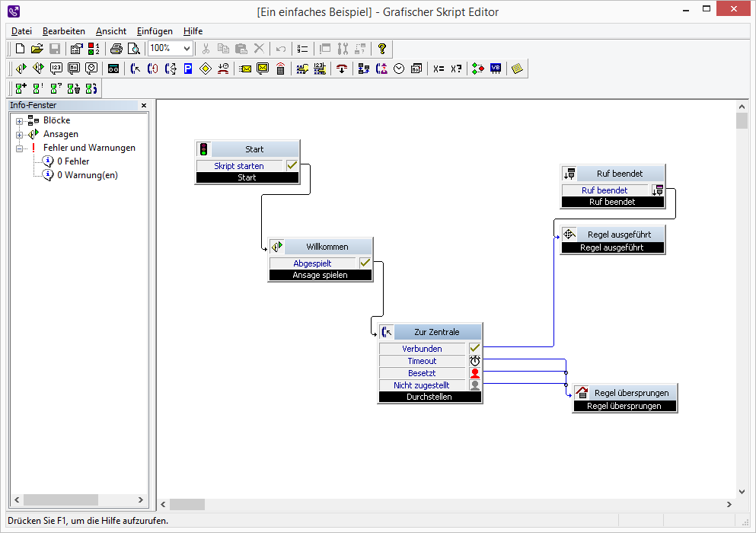
Task: Open a script file with the folder icon
Action: click(x=37, y=49)
